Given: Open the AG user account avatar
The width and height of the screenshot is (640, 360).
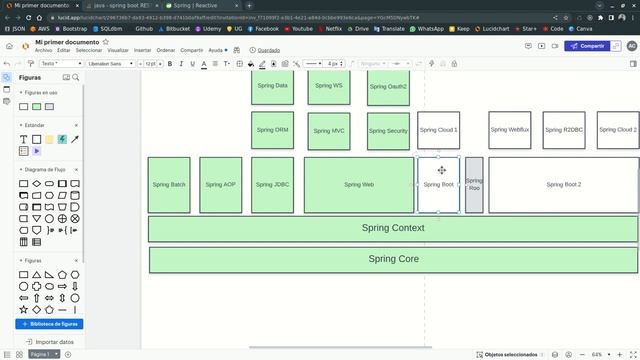Looking at the screenshot, I should point(631,46).
